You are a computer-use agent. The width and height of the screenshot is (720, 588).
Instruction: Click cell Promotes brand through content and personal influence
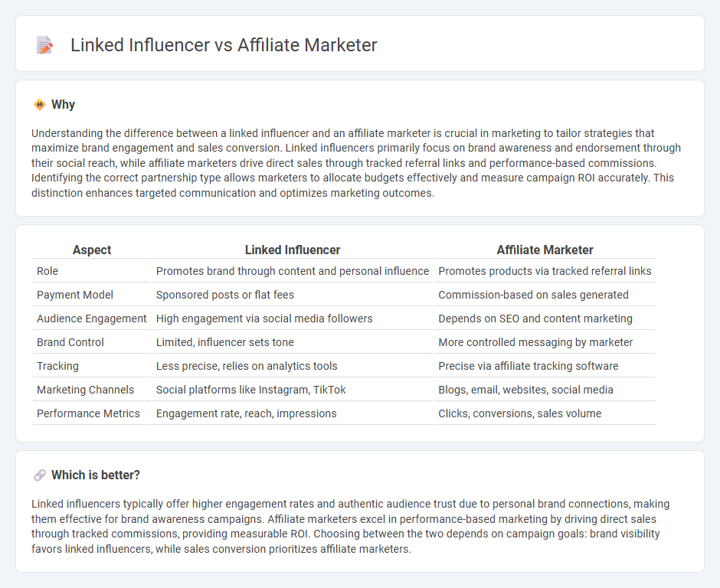pos(293,271)
